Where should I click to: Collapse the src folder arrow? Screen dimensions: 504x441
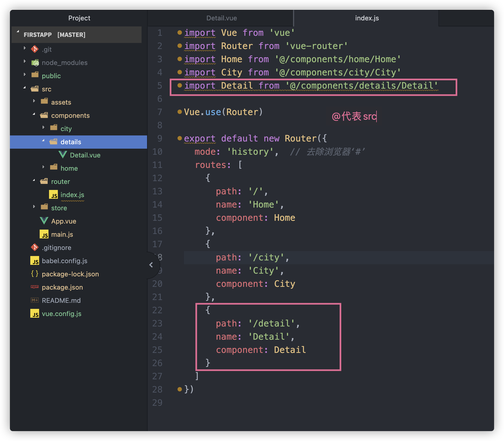(x=25, y=88)
